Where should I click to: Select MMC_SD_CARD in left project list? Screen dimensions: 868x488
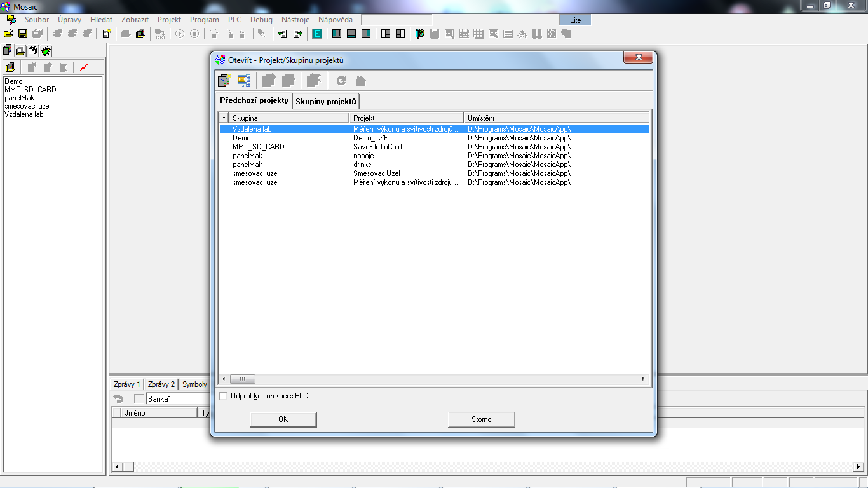(30, 90)
